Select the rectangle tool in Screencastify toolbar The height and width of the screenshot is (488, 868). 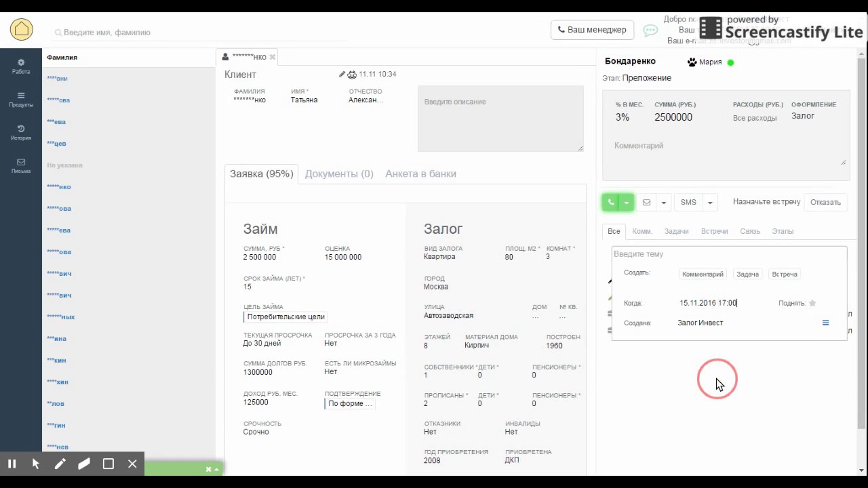pos(108,464)
